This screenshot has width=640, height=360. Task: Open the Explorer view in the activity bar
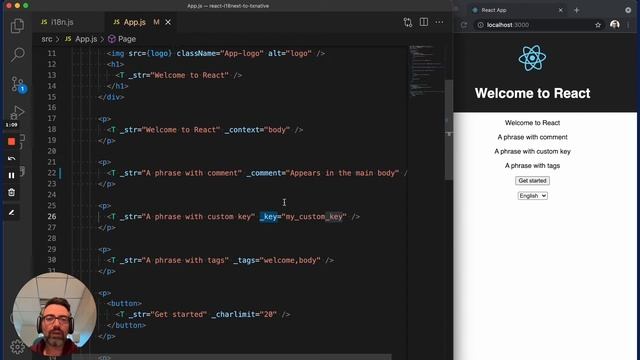pyautogui.click(x=17, y=26)
